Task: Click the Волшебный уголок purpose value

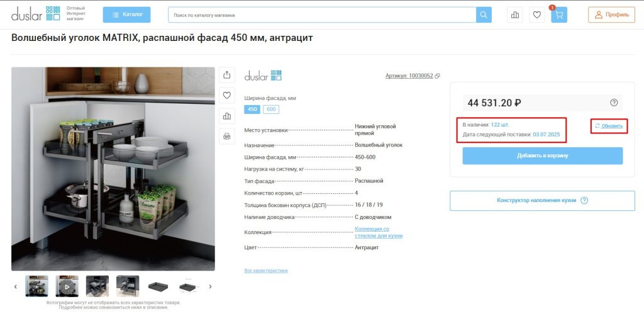Action: coord(379,145)
